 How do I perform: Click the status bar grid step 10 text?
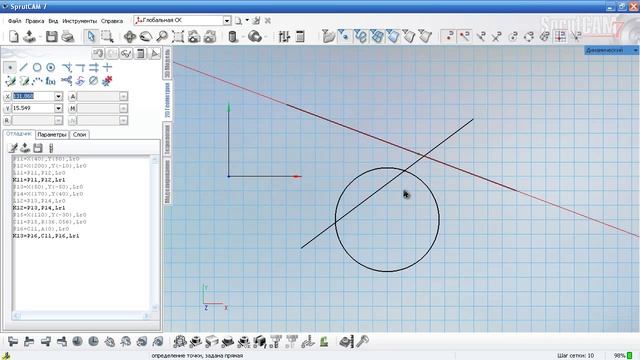pyautogui.click(x=576, y=356)
